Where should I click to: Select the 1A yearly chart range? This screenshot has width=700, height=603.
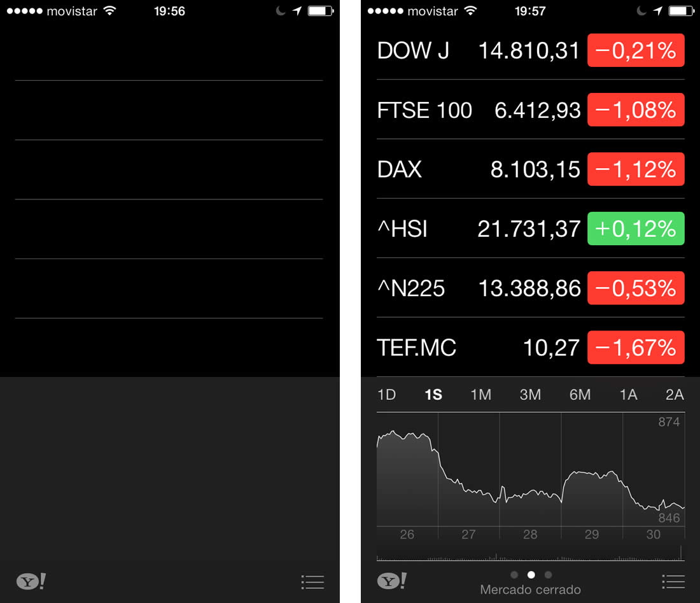628,395
